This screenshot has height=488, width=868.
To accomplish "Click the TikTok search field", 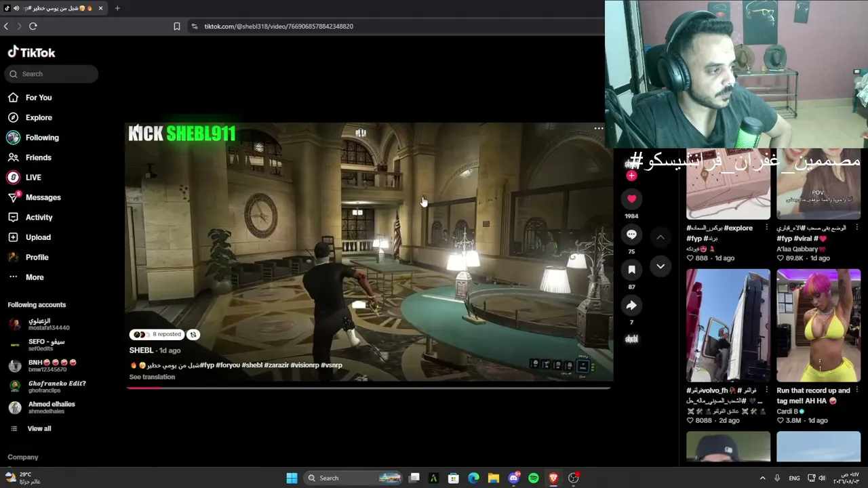I will point(52,74).
